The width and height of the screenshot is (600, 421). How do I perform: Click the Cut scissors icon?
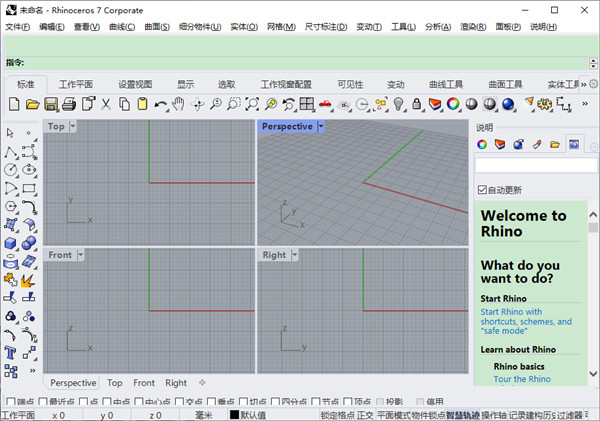tap(105, 104)
